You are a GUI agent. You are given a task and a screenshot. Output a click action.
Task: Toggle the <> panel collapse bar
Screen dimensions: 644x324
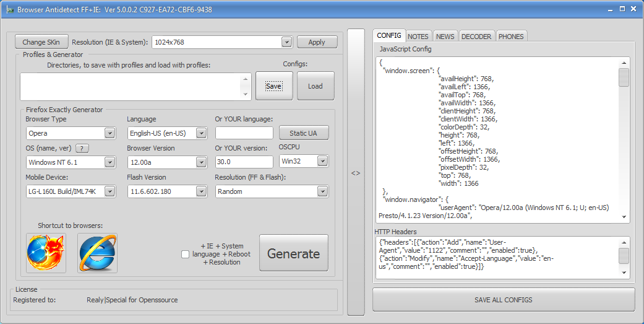356,173
